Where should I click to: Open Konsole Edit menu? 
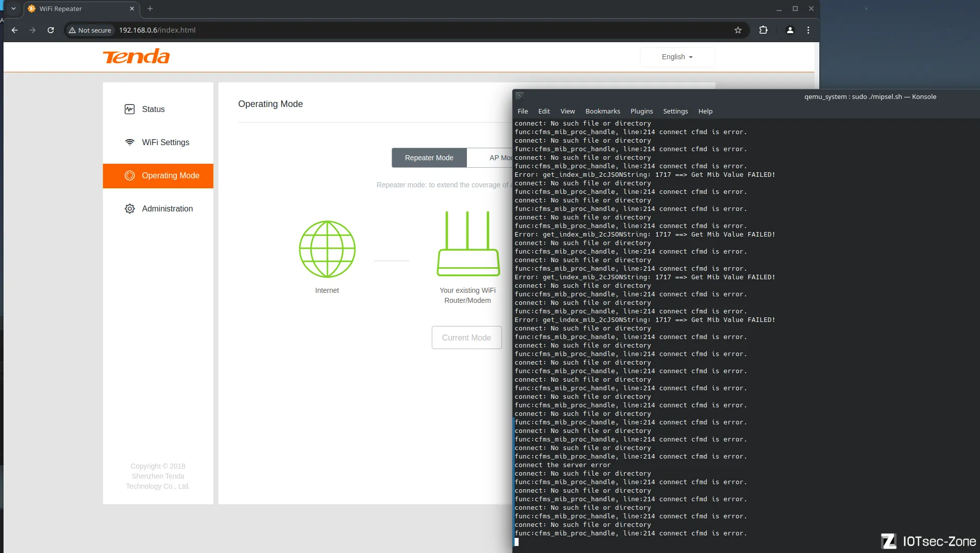coord(544,111)
